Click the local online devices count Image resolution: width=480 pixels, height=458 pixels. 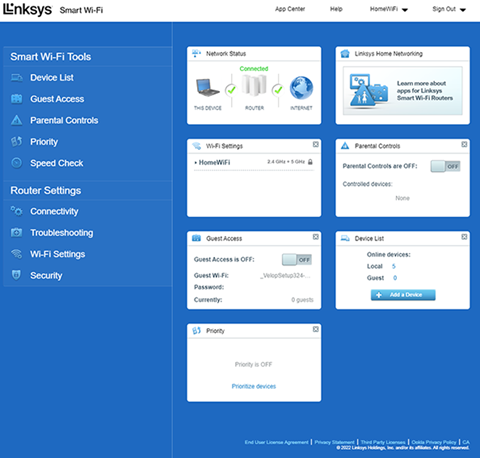click(x=394, y=266)
